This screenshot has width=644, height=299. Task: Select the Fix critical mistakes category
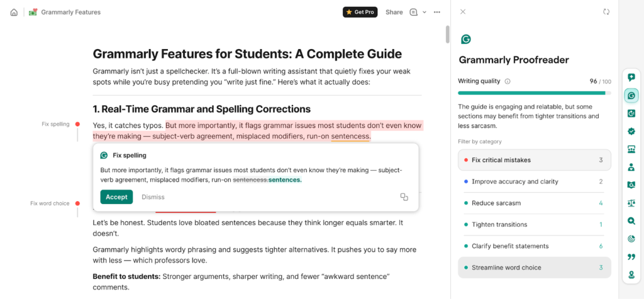click(535, 160)
